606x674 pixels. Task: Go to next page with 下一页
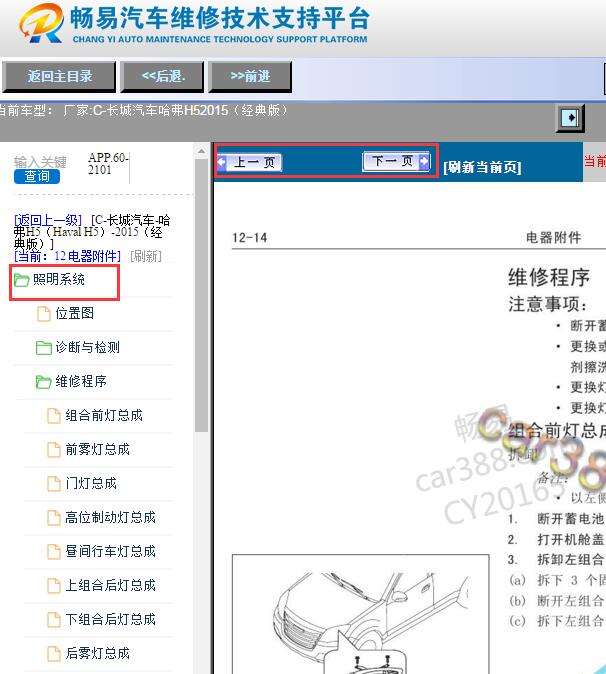click(x=396, y=161)
